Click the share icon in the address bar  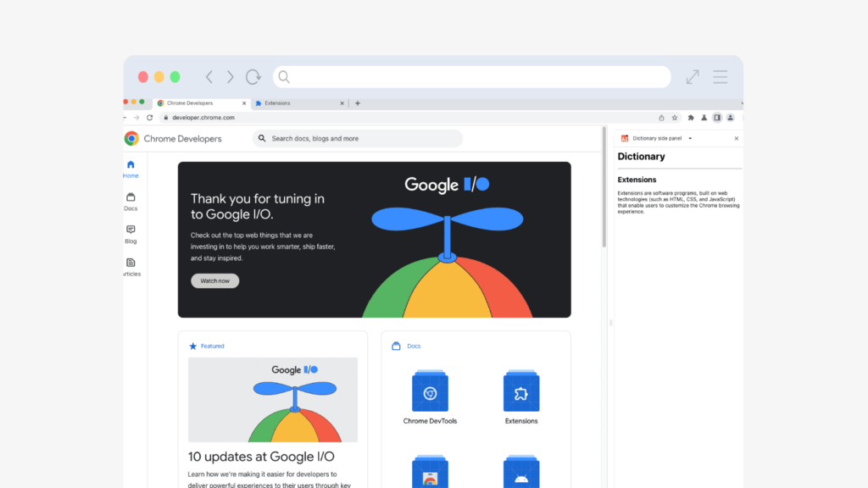click(x=661, y=118)
